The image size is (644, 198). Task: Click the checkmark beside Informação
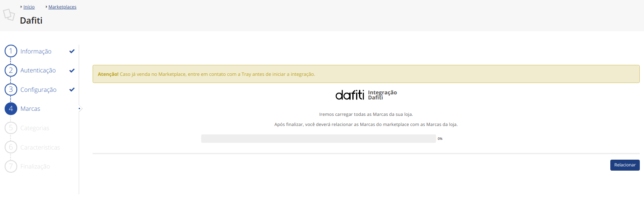tap(72, 51)
